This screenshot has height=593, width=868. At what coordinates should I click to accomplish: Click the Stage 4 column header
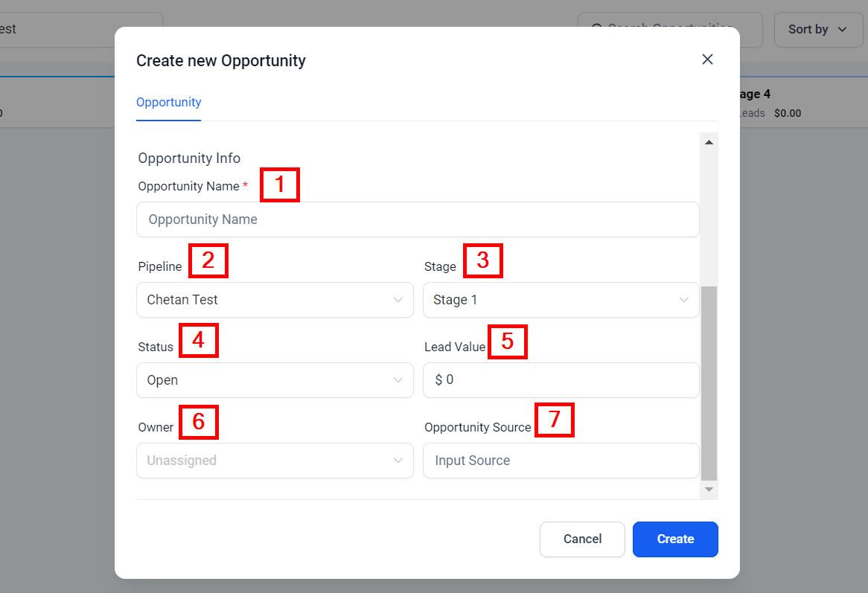tap(752, 94)
